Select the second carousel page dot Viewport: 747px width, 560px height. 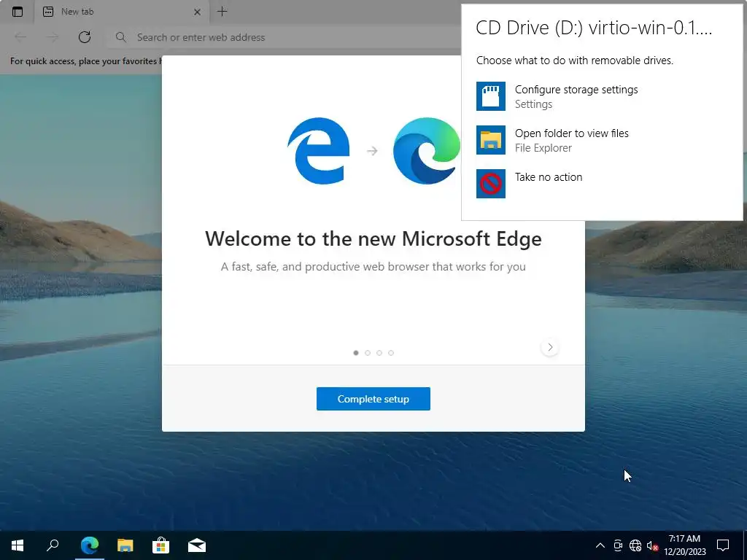(x=368, y=353)
